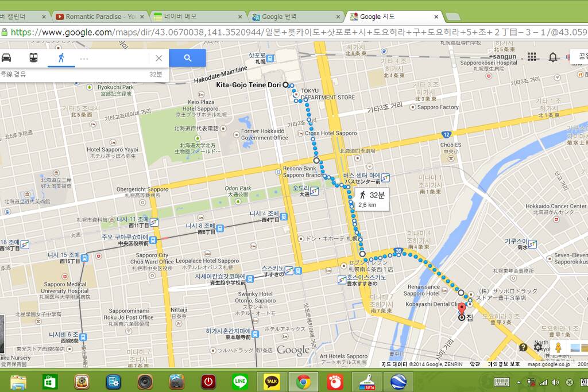The height and width of the screenshot is (392, 588).
Task: Click the volume icon in the system tray
Action: [x=556, y=382]
